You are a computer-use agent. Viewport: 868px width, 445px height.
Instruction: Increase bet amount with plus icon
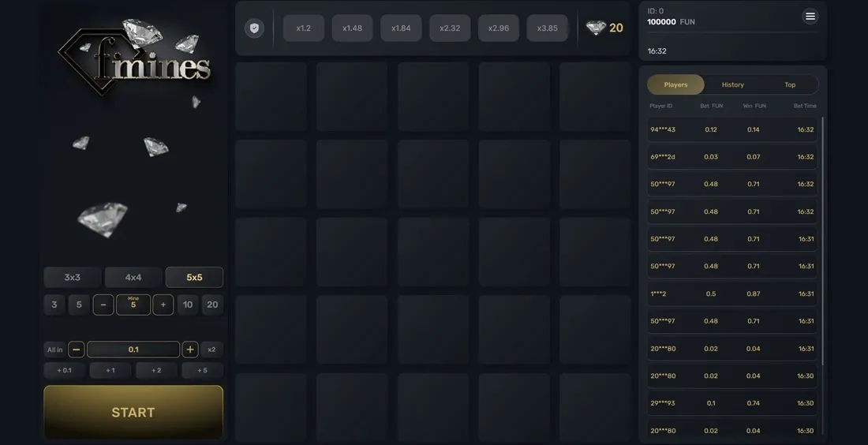[190, 350]
